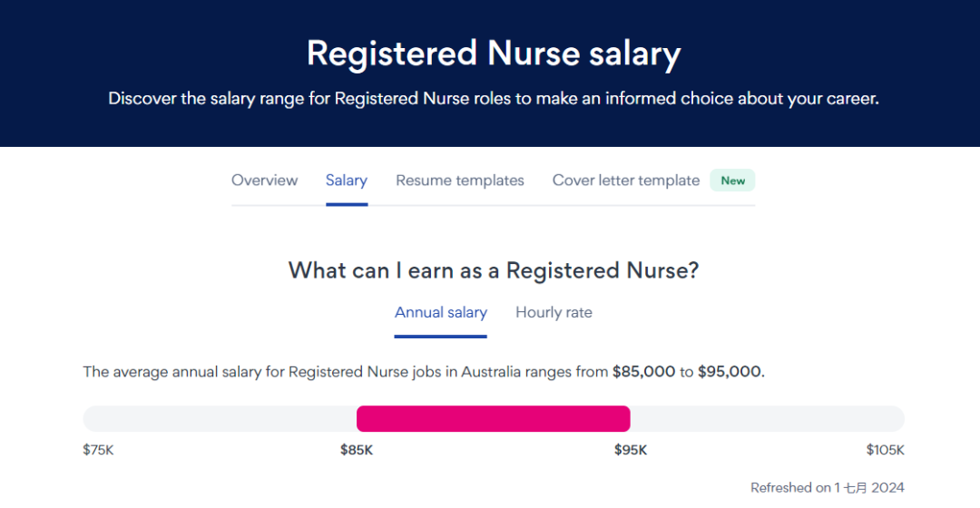Click the Discover the salary range subtitle
Viewport: 980px width, 508px height.
click(494, 99)
